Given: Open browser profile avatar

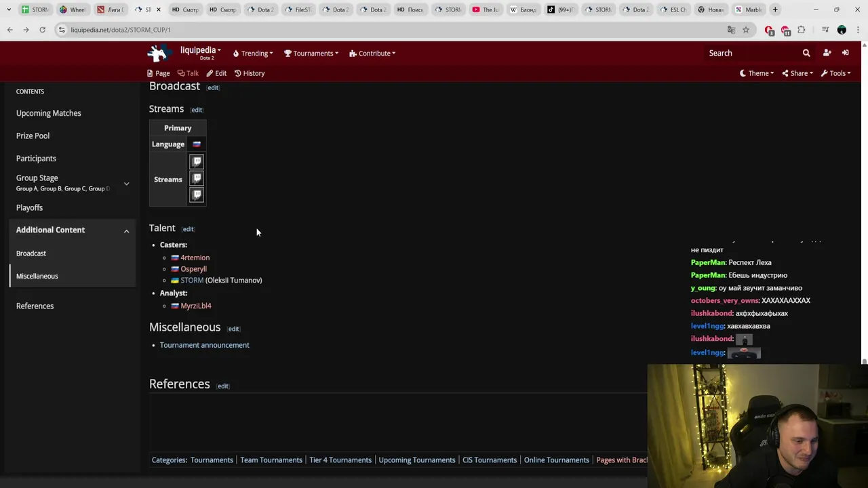Looking at the screenshot, I should coord(842,30).
